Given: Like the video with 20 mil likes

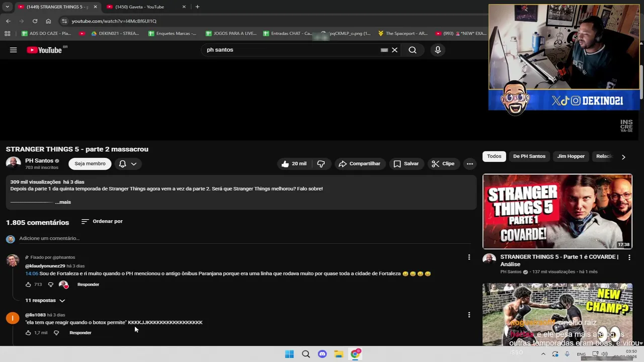Looking at the screenshot, I should pos(294,164).
